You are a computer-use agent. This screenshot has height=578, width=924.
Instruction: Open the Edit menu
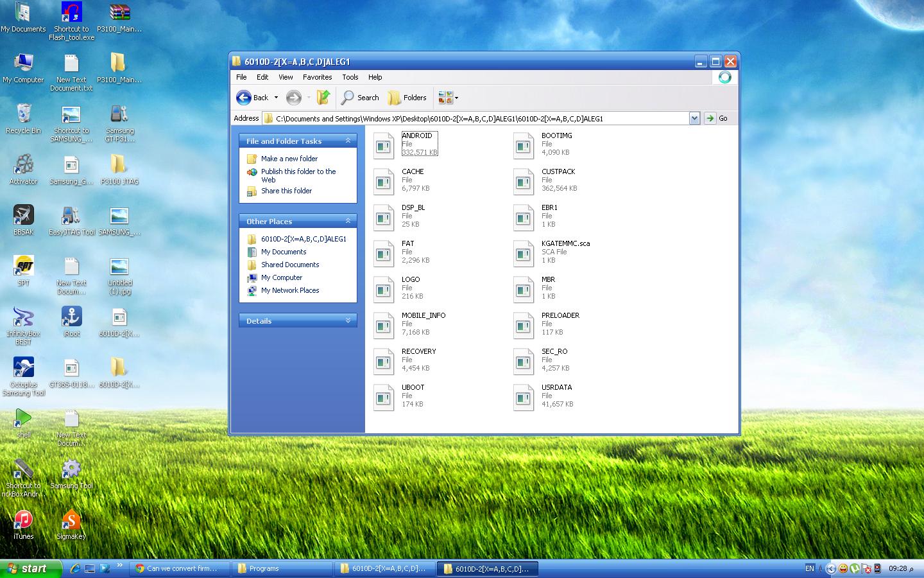262,77
